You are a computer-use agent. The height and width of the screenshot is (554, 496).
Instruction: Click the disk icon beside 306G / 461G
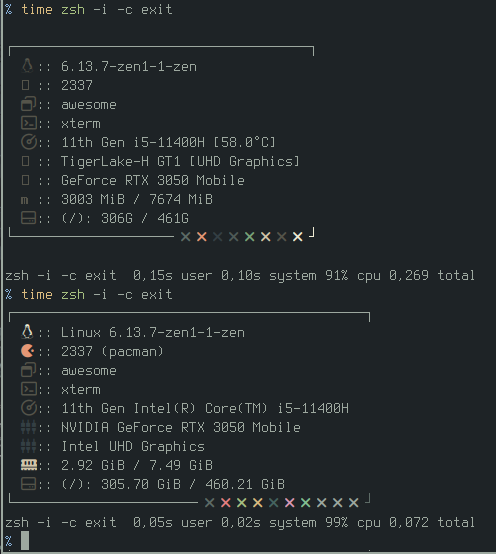point(29,218)
